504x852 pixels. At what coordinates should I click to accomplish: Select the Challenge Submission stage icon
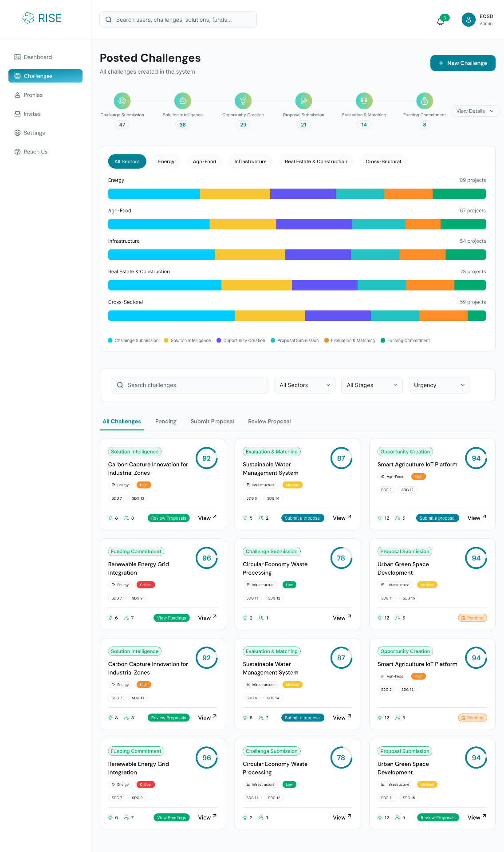122,101
